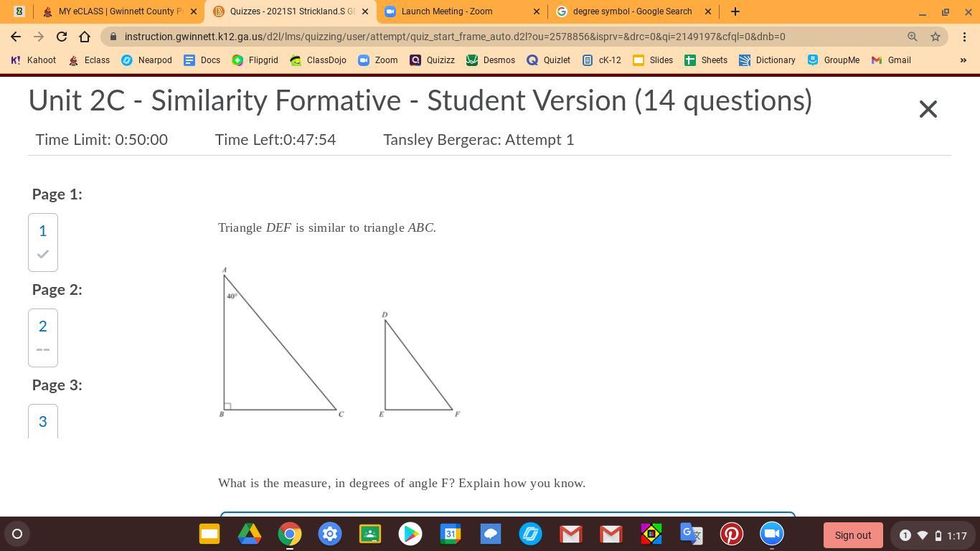This screenshot has width=980, height=551.
Task: Open the Desmos bookmark
Action: 491,60
